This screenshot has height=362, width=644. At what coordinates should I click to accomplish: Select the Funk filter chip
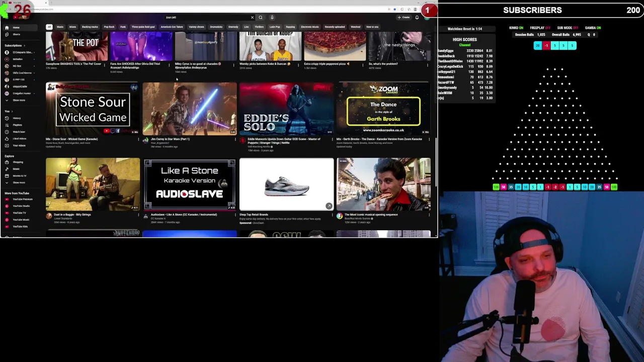click(x=123, y=27)
